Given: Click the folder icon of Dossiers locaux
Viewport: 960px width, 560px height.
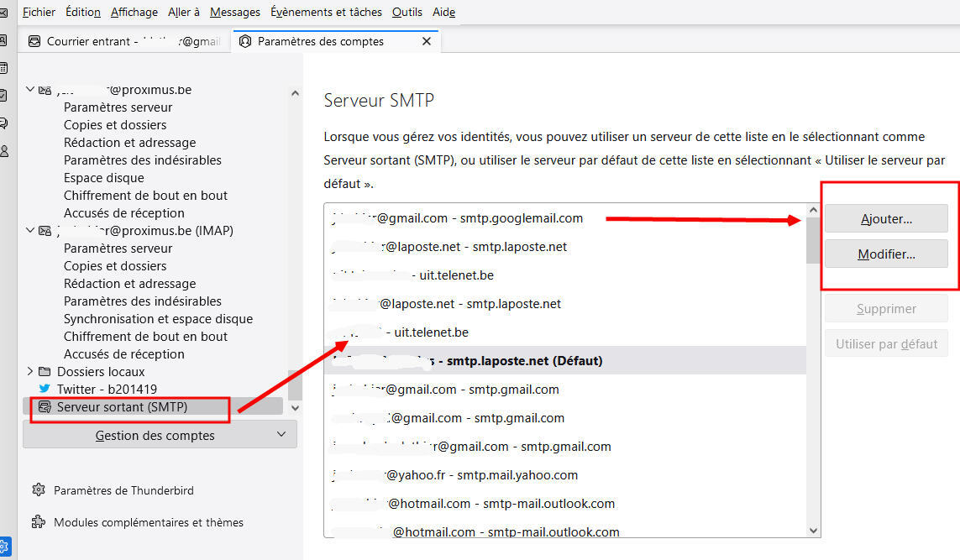Looking at the screenshot, I should (44, 371).
